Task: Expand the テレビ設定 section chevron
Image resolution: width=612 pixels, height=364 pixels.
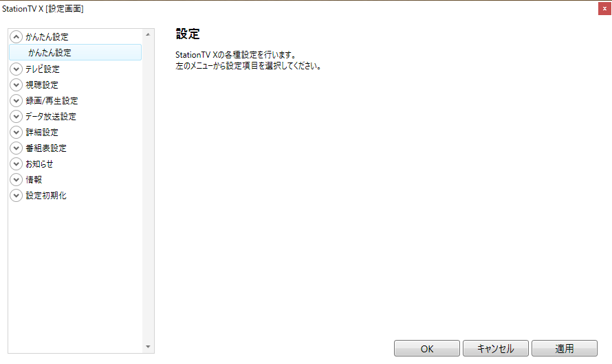Action: point(16,69)
